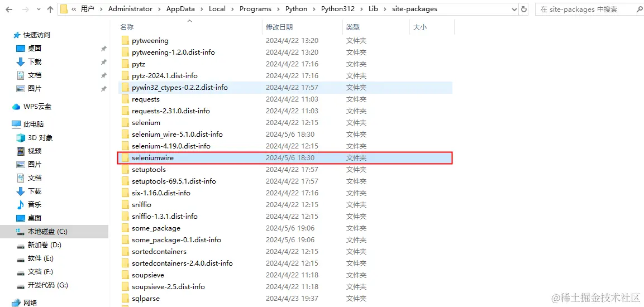Click the 2024/4/23 19:37 date cell
This screenshot has height=307, width=644.
(292, 299)
